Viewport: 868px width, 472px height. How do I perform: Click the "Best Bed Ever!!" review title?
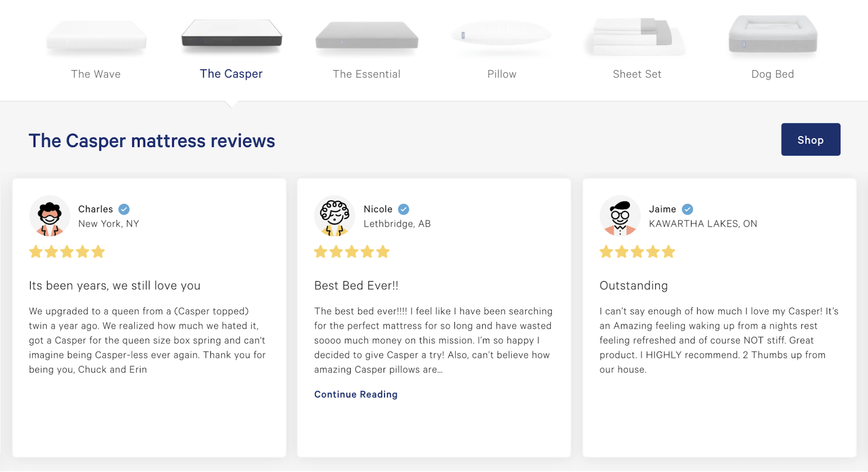tap(356, 285)
